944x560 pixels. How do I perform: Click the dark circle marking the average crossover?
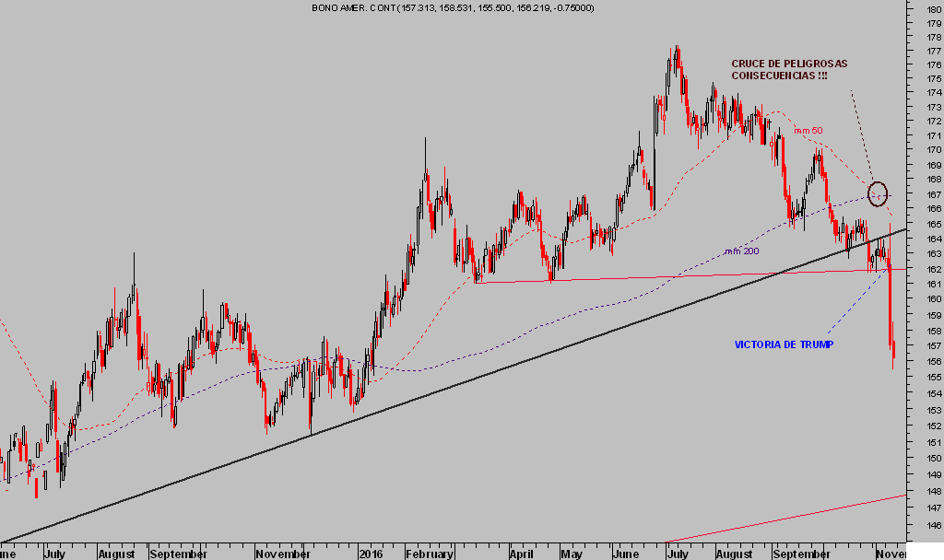click(x=878, y=193)
